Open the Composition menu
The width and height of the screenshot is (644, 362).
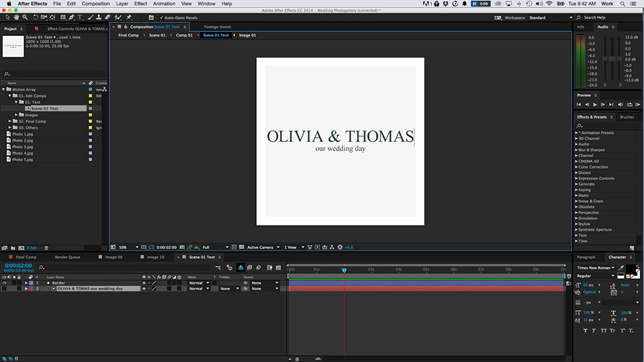[96, 3]
